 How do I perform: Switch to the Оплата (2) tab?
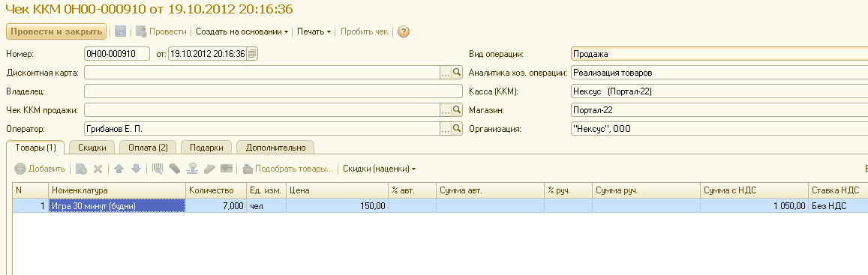(x=148, y=148)
